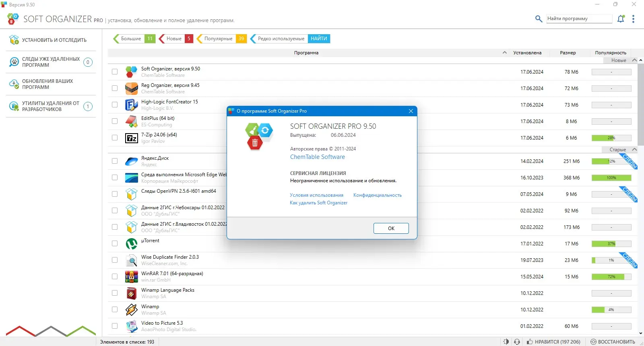
Task: Click the Яндекс.Диск program icon
Action: click(132, 161)
